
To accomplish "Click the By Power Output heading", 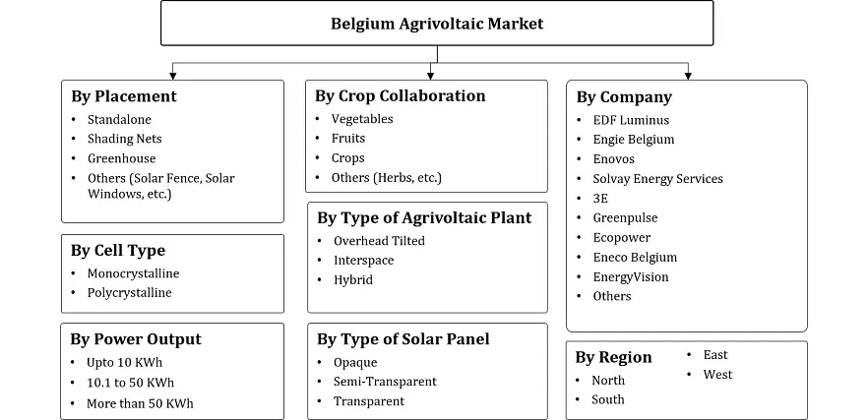I will point(136,339).
